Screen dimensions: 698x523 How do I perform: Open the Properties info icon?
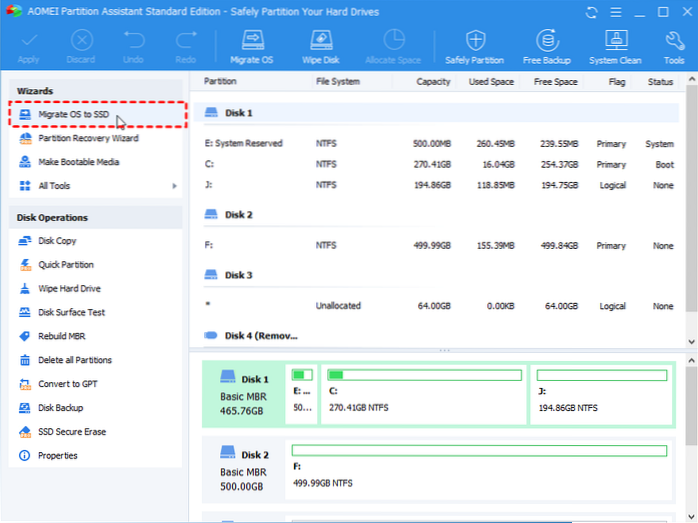pos(25,455)
